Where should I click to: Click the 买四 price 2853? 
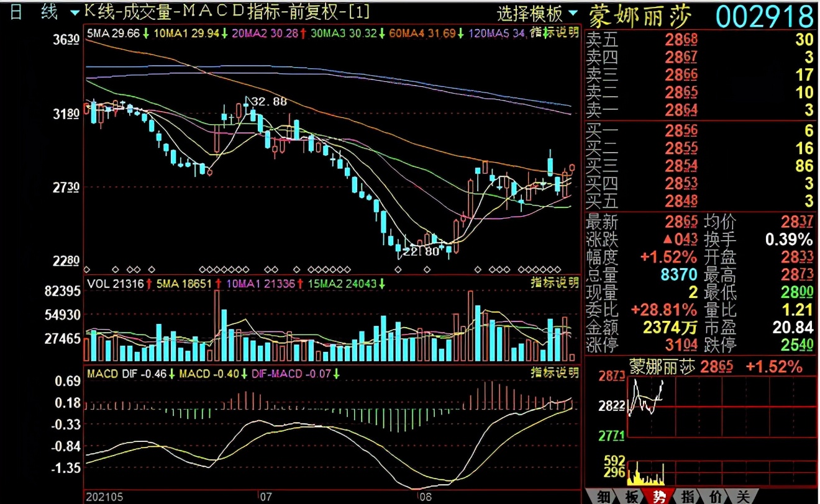point(681,183)
